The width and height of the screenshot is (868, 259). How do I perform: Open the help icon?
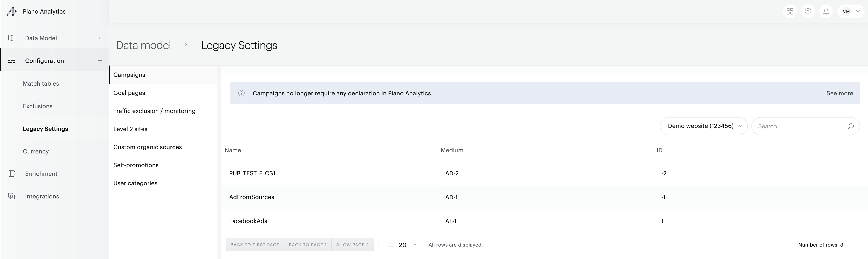point(808,11)
